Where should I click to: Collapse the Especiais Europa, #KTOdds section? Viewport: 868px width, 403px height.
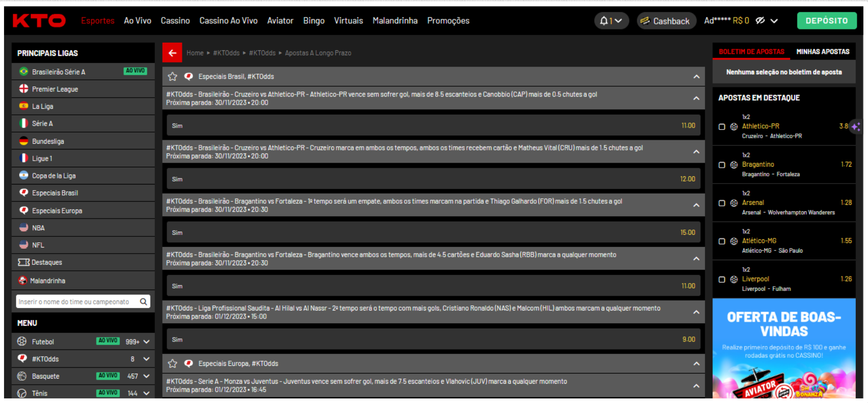[x=696, y=364]
